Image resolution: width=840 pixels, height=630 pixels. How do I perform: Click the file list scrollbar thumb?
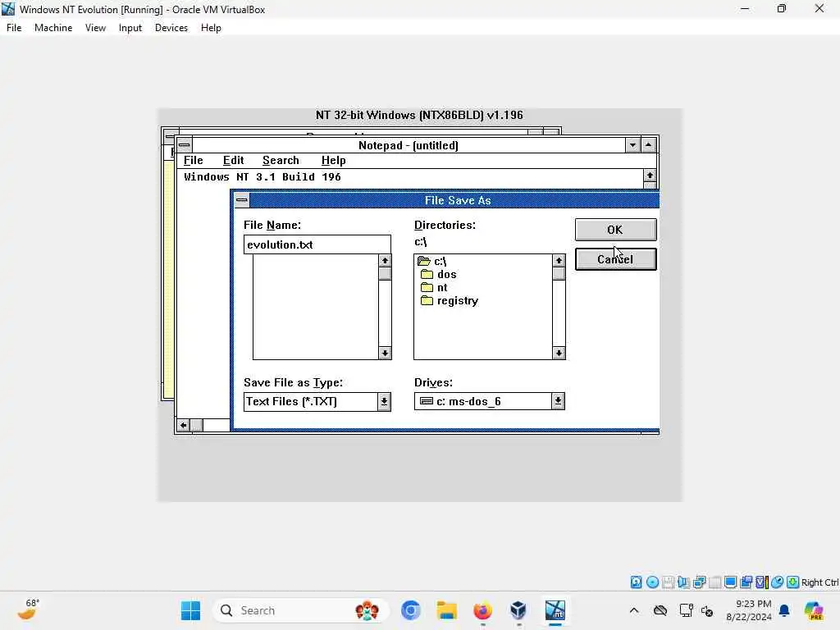385,273
